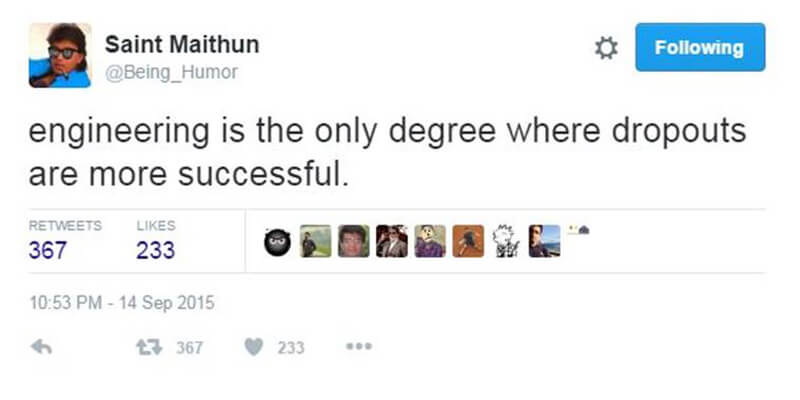Viewport: 800px width, 400px height.
Task: Click the last liker avatar beside the sketch avatar
Action: pyautogui.click(x=544, y=241)
